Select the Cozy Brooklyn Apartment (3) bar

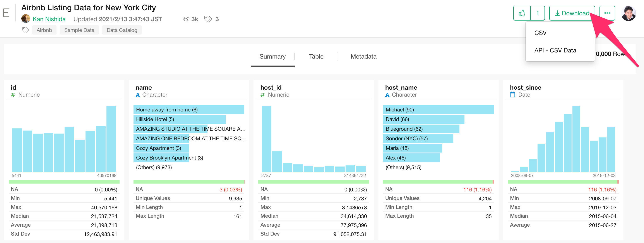point(161,158)
